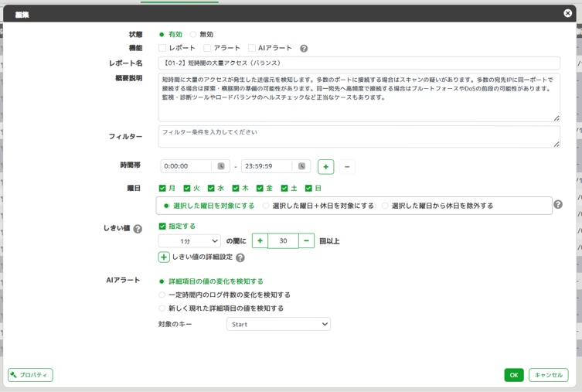This screenshot has height=392, width=582.
Task: Select the 有効 status radio button
Action: click(162, 35)
